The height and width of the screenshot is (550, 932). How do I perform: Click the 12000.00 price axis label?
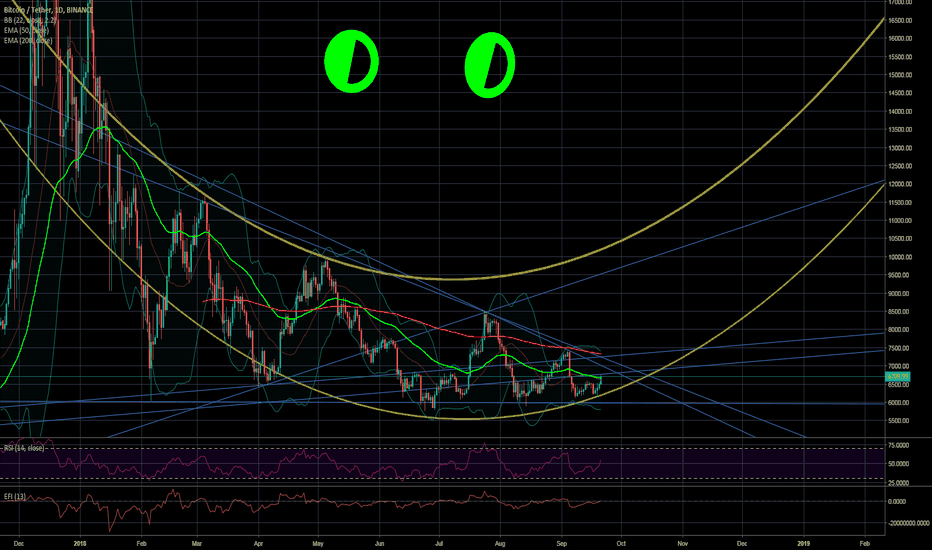(900, 184)
